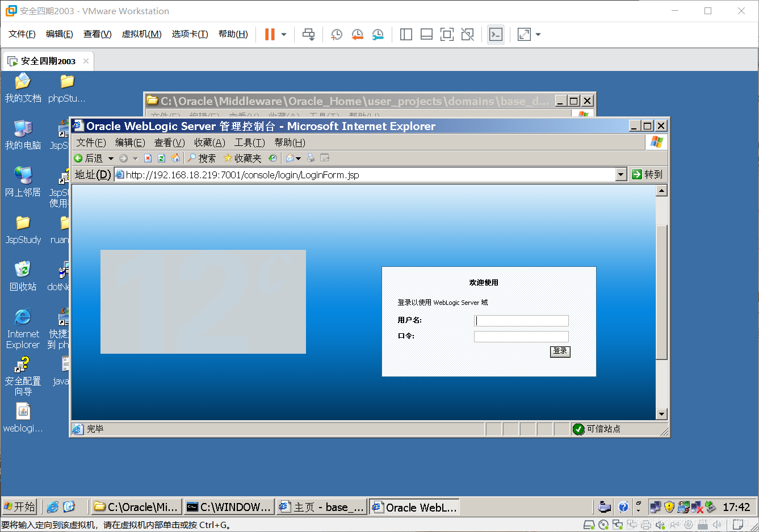Screen dimensions: 759x532
Task: Open snapshot manager with the blue clock icon
Action: pos(378,35)
